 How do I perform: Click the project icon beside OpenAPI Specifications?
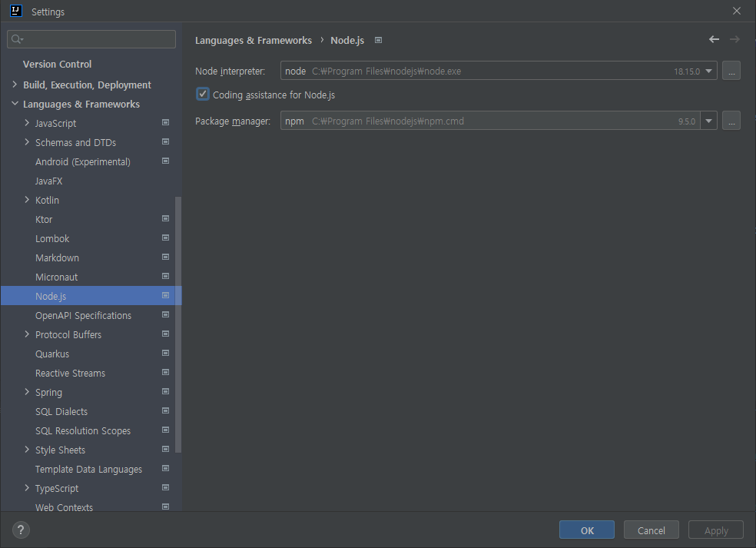[x=165, y=314]
